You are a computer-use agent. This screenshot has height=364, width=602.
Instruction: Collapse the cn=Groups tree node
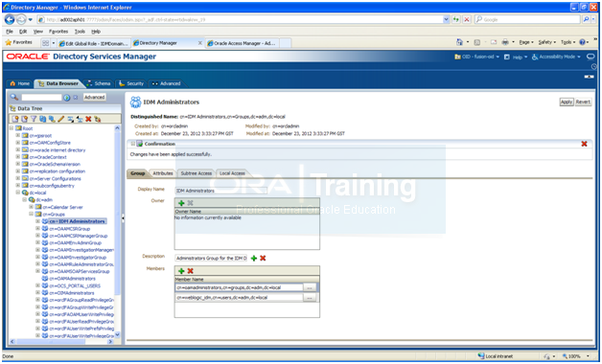32,214
